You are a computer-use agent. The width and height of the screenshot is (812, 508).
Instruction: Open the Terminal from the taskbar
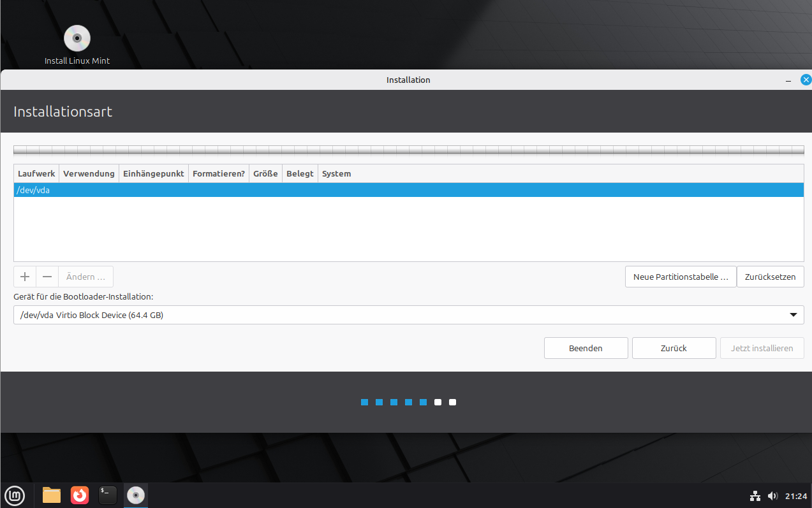[x=107, y=495]
